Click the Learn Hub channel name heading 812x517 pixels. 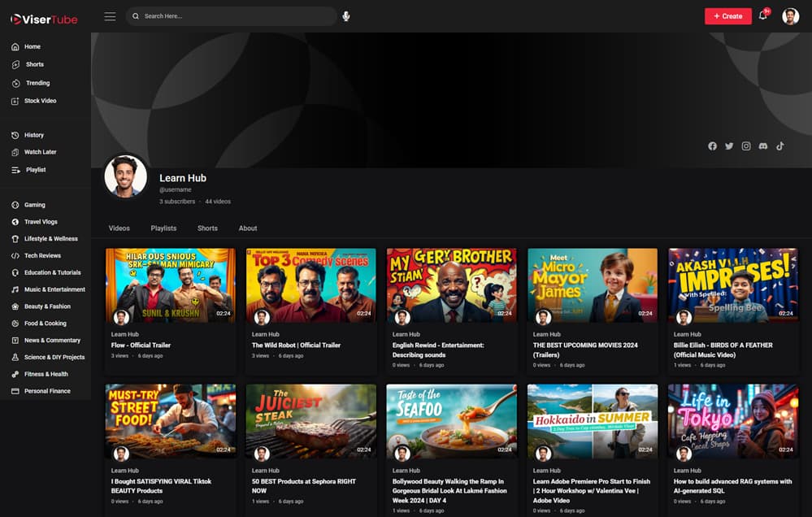183,178
